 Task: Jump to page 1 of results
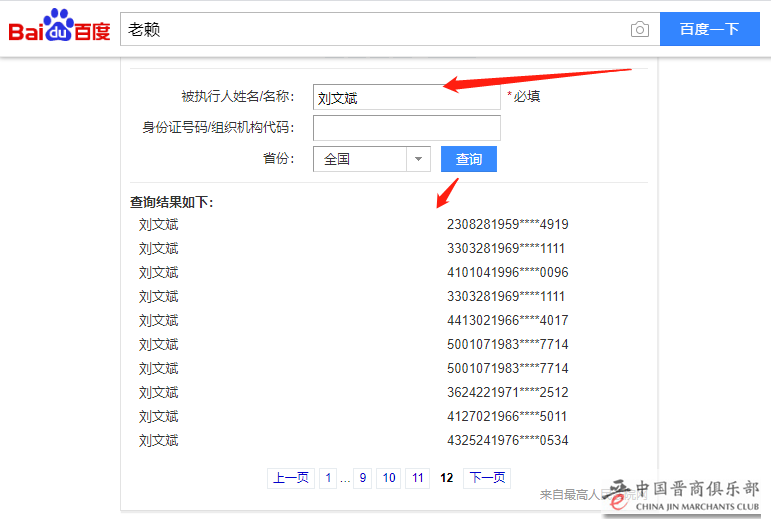pos(328,478)
